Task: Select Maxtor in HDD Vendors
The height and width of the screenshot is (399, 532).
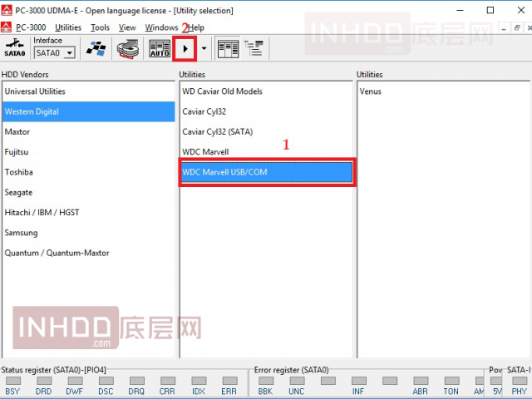Action: [x=88, y=131]
